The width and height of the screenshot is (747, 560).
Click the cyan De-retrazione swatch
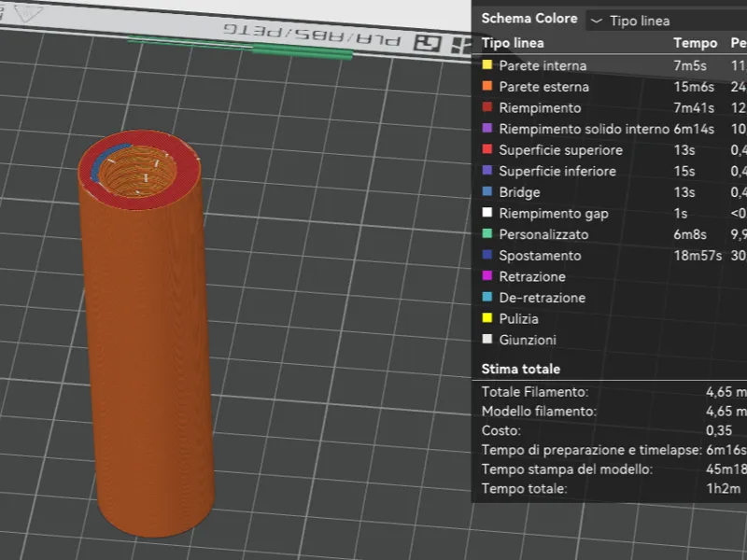pos(486,297)
